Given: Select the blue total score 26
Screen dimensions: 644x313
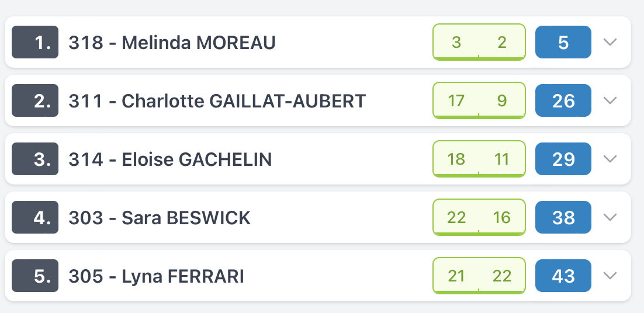Looking at the screenshot, I should 563,100.
